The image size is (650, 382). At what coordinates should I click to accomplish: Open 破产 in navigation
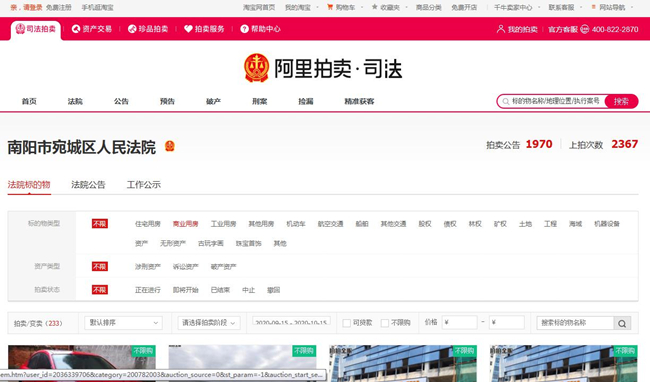[x=213, y=102]
